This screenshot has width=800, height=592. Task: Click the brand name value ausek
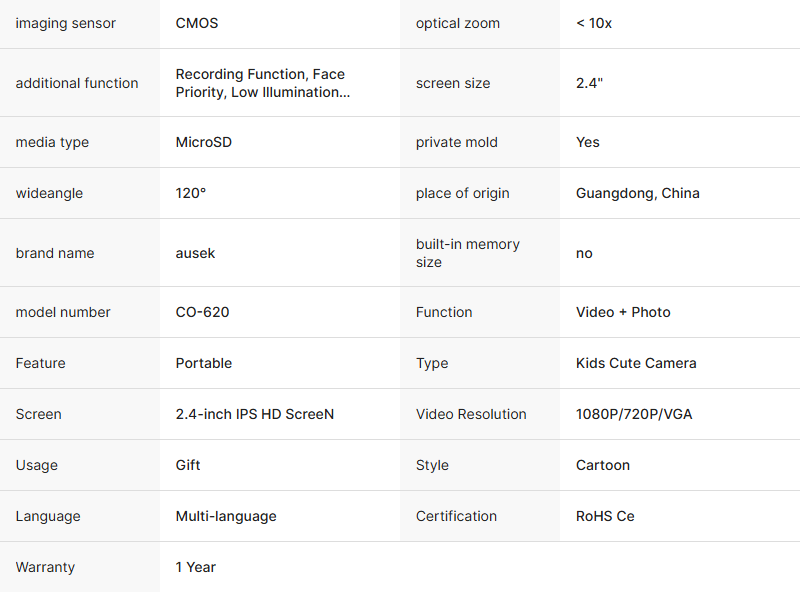[x=196, y=253]
